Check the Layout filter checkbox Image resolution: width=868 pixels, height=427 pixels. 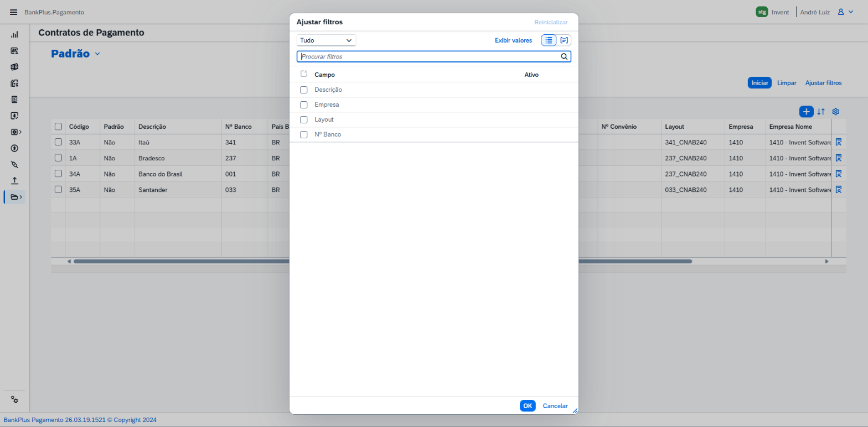[x=303, y=119]
